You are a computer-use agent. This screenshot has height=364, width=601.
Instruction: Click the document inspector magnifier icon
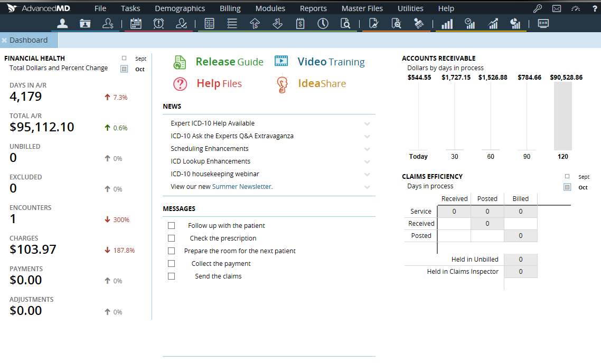(396, 24)
